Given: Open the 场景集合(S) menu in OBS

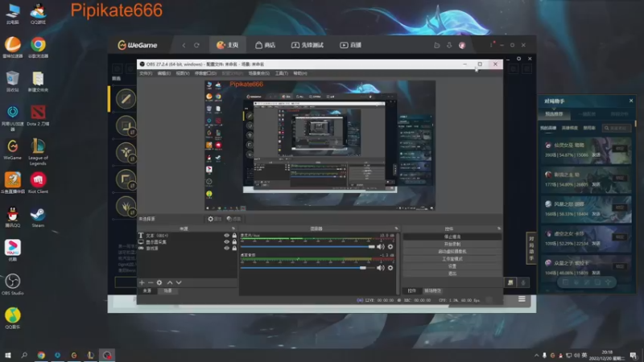Looking at the screenshot, I should pyautogui.click(x=258, y=73).
